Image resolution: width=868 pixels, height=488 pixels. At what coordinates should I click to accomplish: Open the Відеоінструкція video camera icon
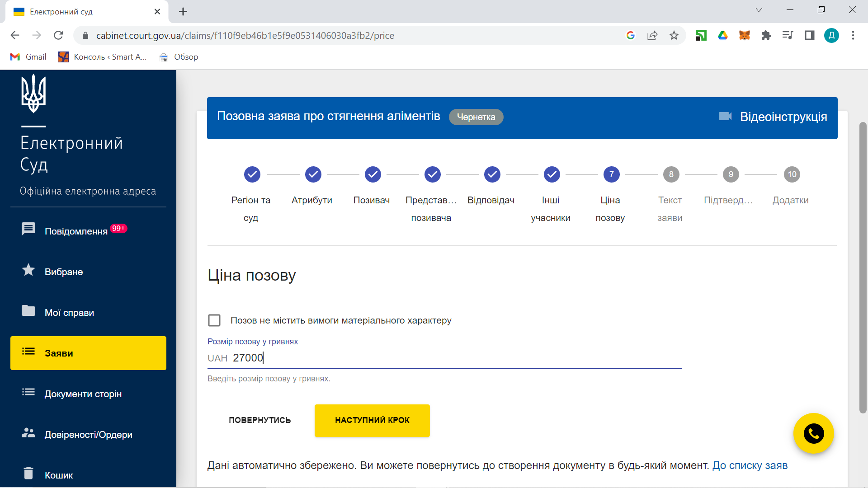tap(725, 117)
